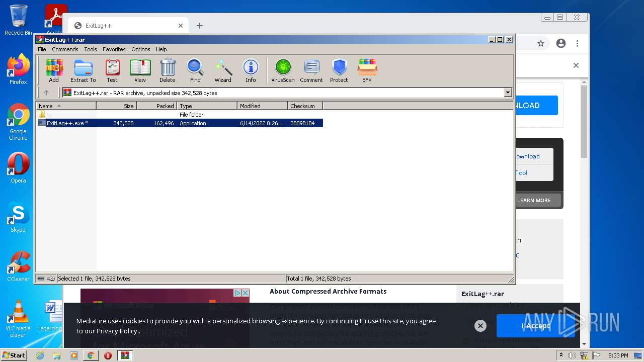The height and width of the screenshot is (362, 644).
Task: Click the ExitLag++ Chrome tab
Action: click(x=128, y=26)
